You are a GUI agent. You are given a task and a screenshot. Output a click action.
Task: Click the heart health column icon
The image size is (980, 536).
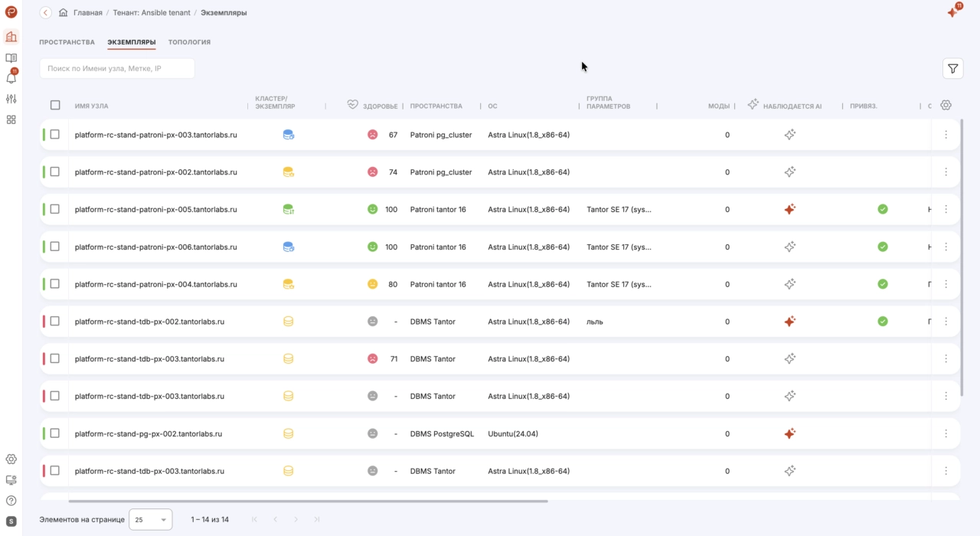[353, 105]
